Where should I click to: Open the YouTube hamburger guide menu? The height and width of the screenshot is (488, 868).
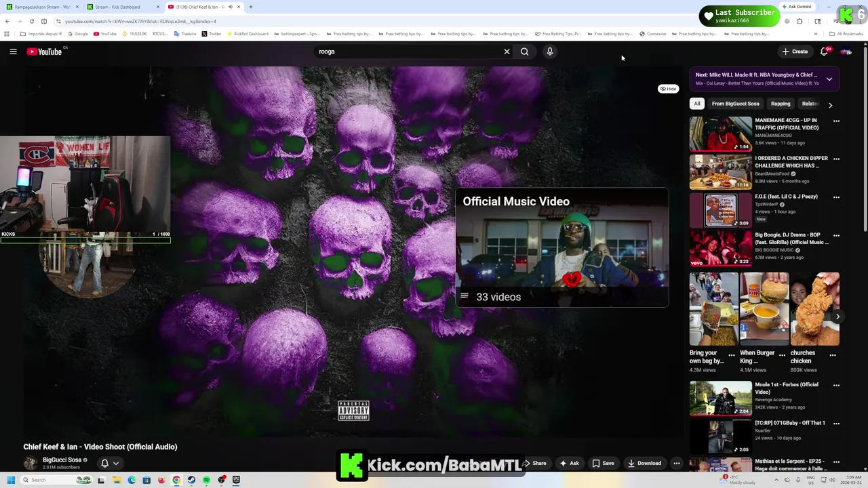[13, 52]
